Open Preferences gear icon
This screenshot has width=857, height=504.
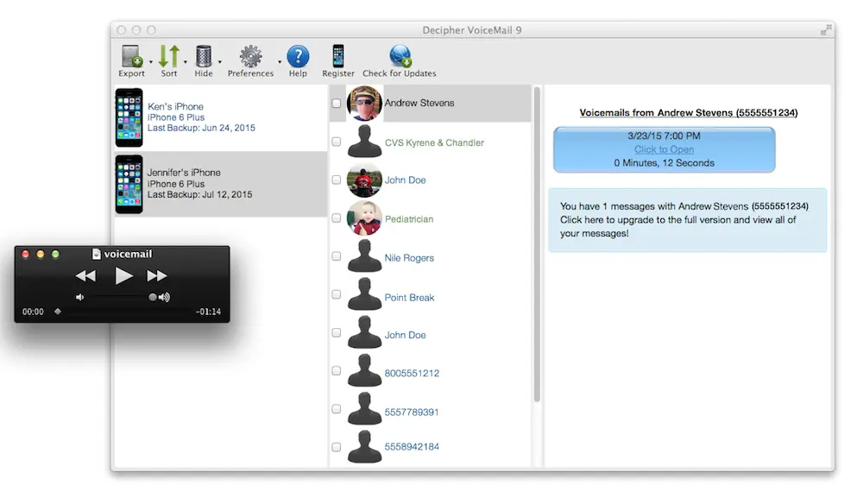(x=250, y=57)
